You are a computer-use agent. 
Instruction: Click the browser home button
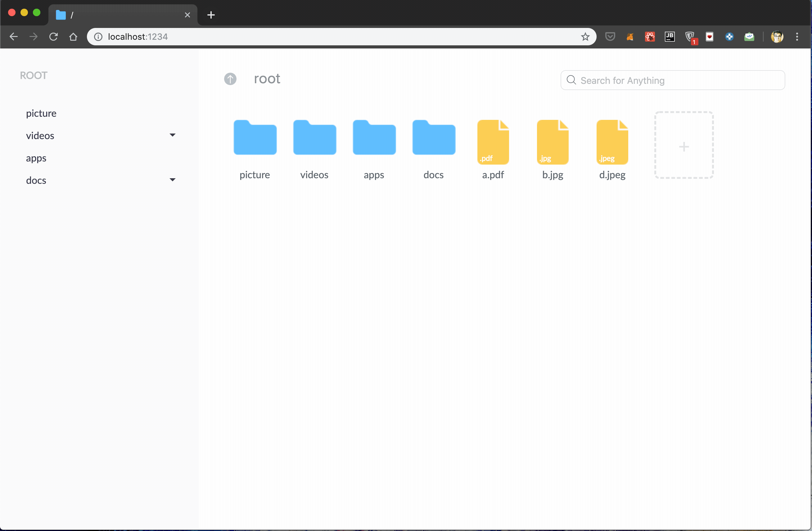click(x=73, y=37)
